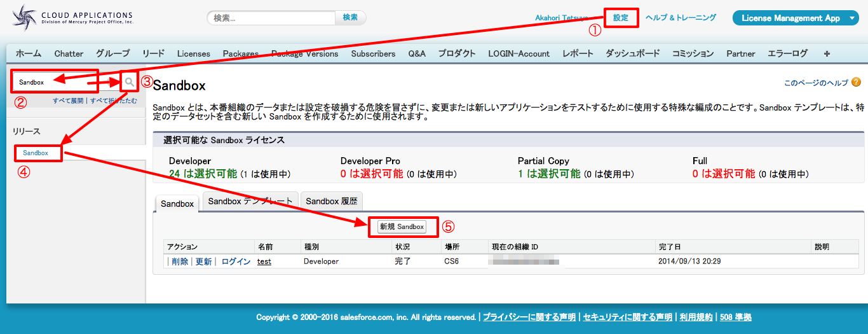Click the CS6 location cell
The width and height of the screenshot is (868, 334).
(x=451, y=261)
